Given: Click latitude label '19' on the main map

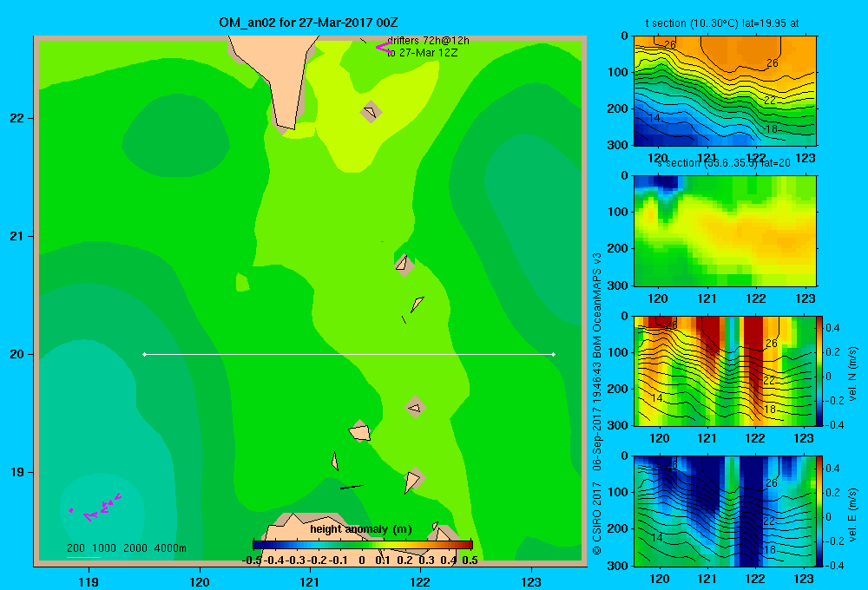Looking at the screenshot, I should 16,472.
